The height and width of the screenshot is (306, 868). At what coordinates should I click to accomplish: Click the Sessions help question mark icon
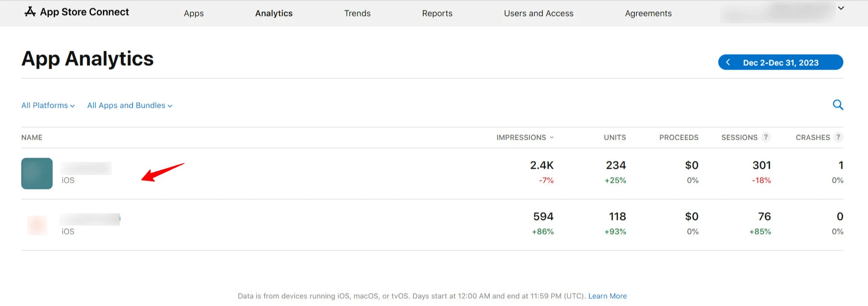766,137
